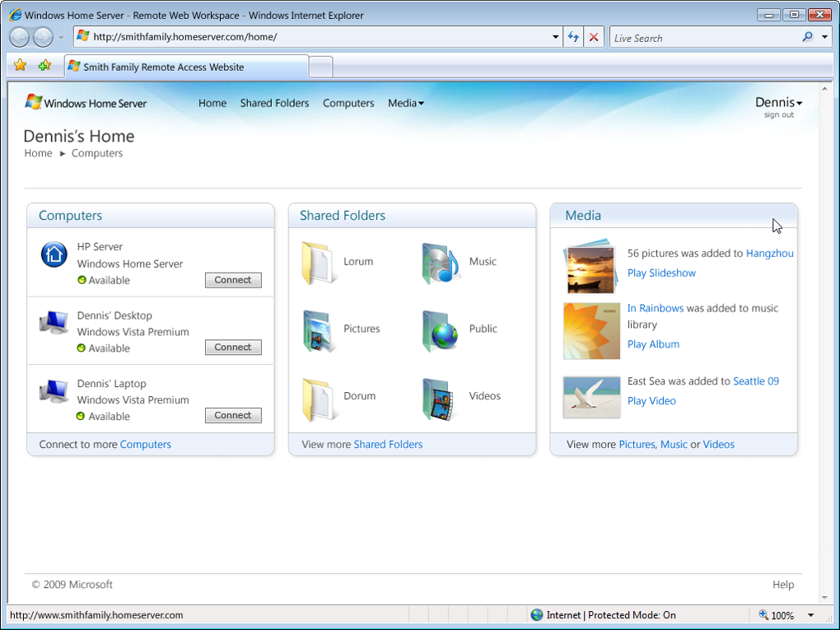This screenshot has height=630, width=840.
Task: Click the zoom magnifier icon in status bar
Action: pos(763,614)
